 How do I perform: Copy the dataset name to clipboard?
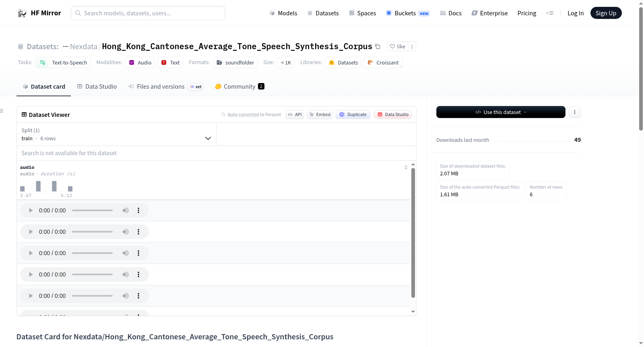point(378,46)
